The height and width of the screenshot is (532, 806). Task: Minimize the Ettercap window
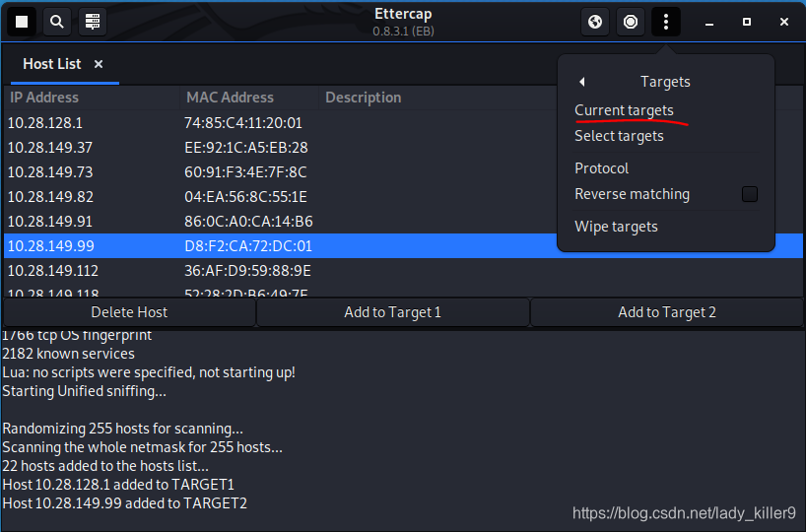click(709, 22)
